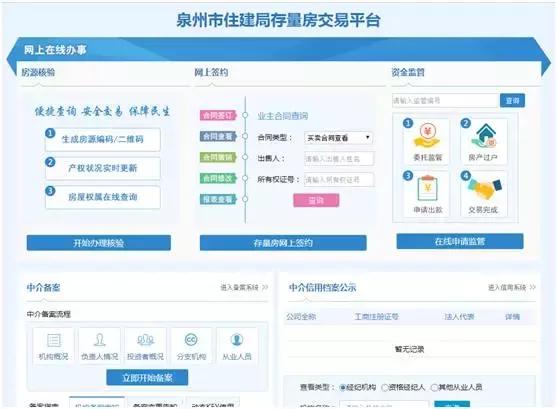Click the 业主合同查询 link
The height and width of the screenshot is (409, 557).
(283, 116)
